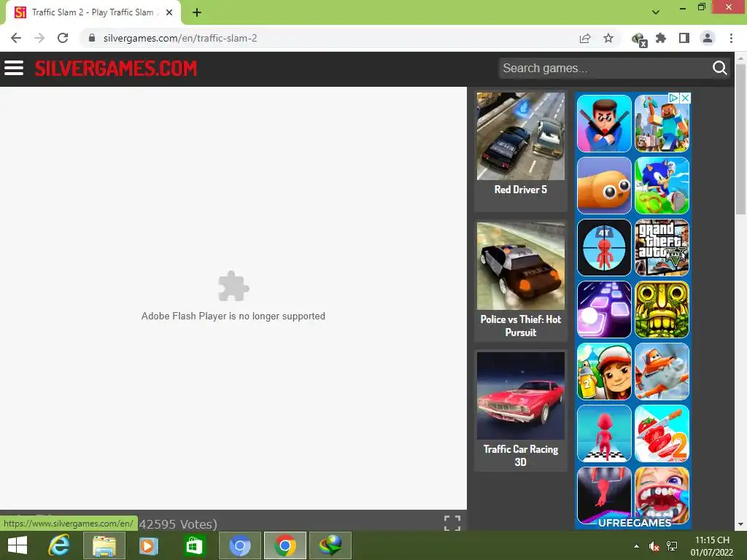Image resolution: width=747 pixels, height=560 pixels.
Task: Open the Chrome profile avatar
Action: 708,38
